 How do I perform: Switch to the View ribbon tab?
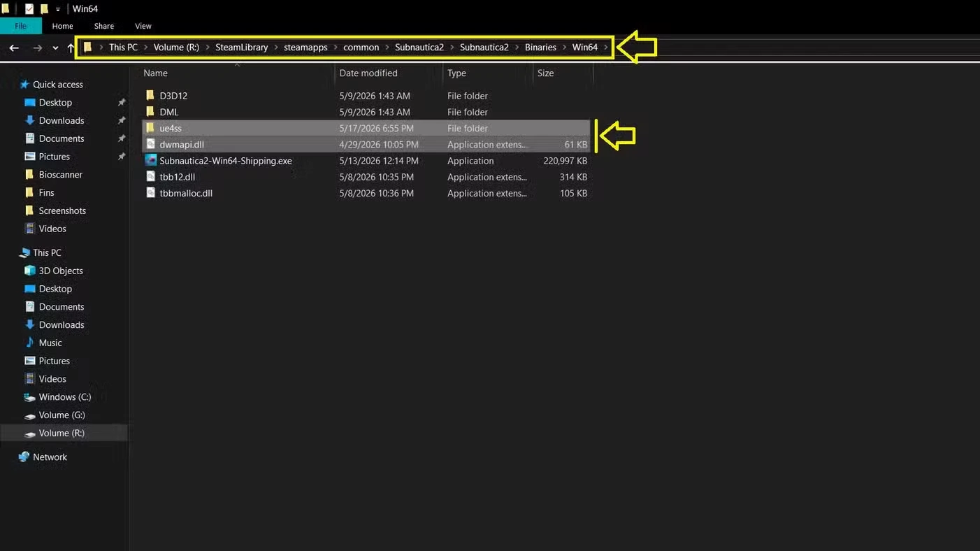click(143, 26)
